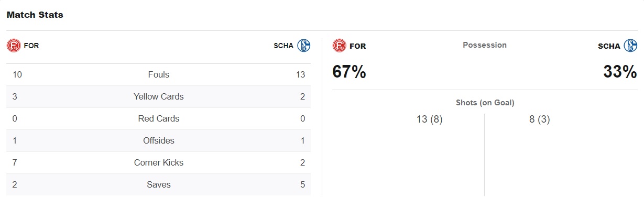Click the Shots (on Goal) heading
The image size is (644, 197).
pos(485,103)
